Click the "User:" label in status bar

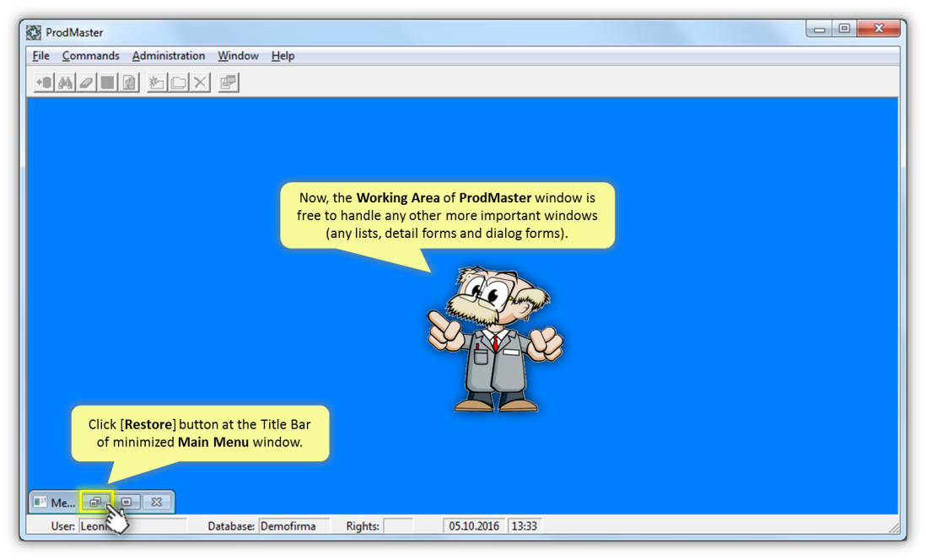click(x=63, y=525)
